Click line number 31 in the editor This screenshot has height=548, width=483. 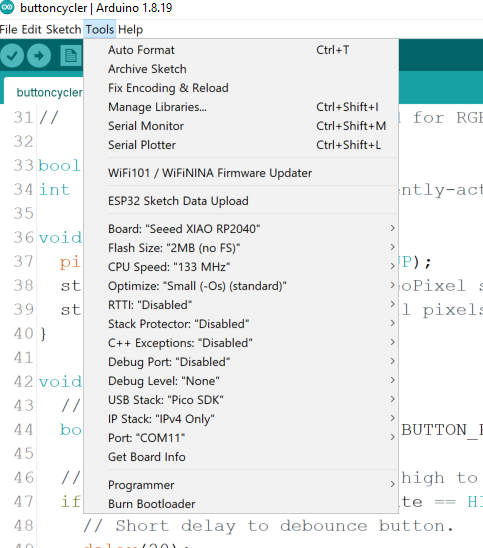(23, 118)
